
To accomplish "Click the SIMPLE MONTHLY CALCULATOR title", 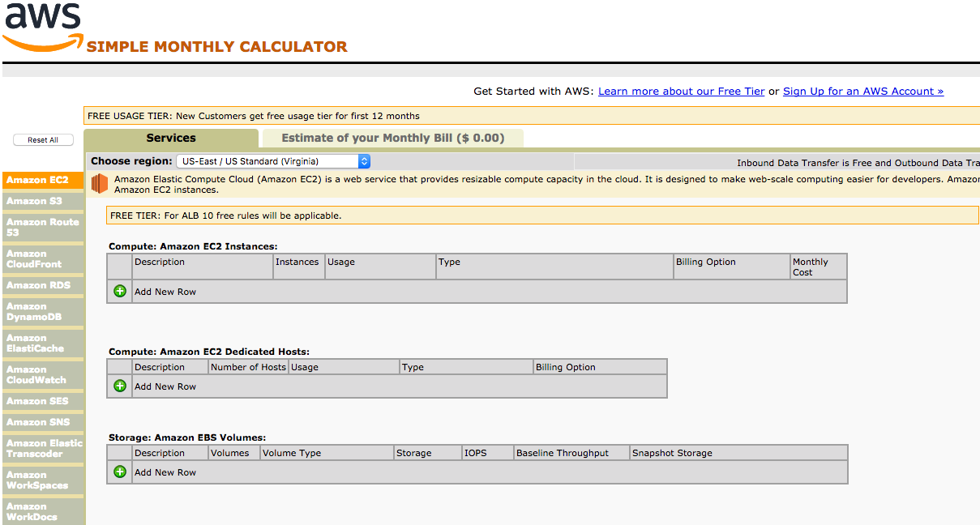I will [216, 47].
